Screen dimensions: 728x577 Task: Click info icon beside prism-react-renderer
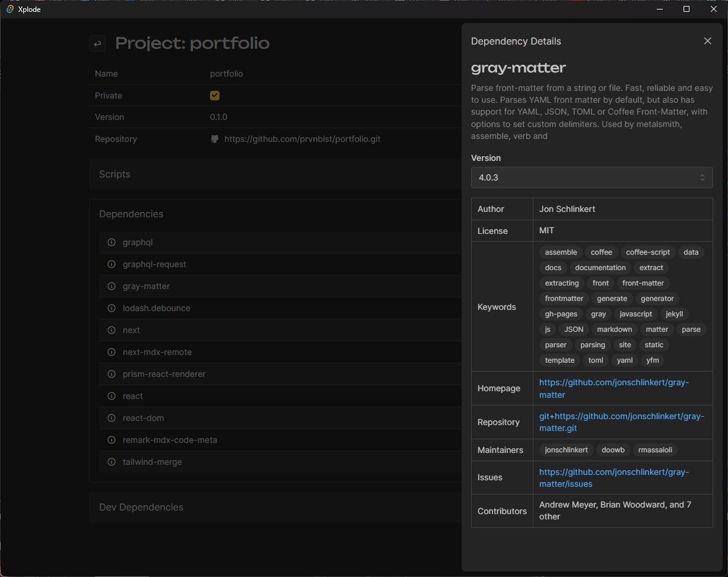click(x=111, y=374)
